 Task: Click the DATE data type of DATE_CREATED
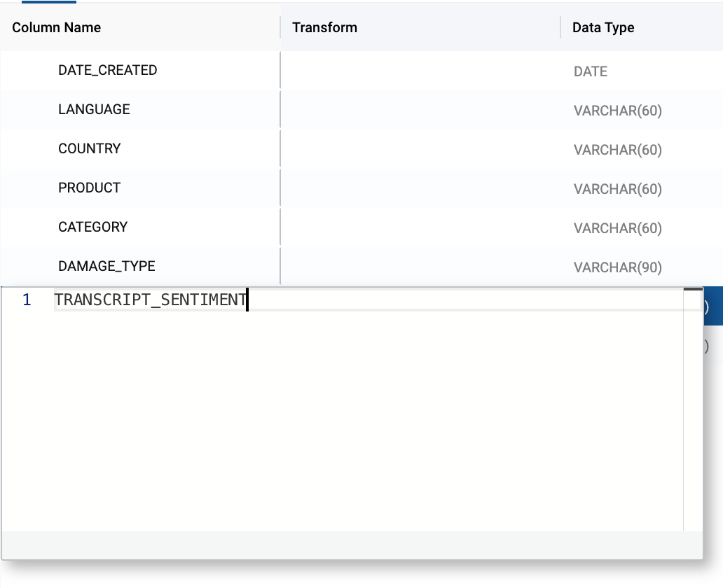[x=591, y=71]
